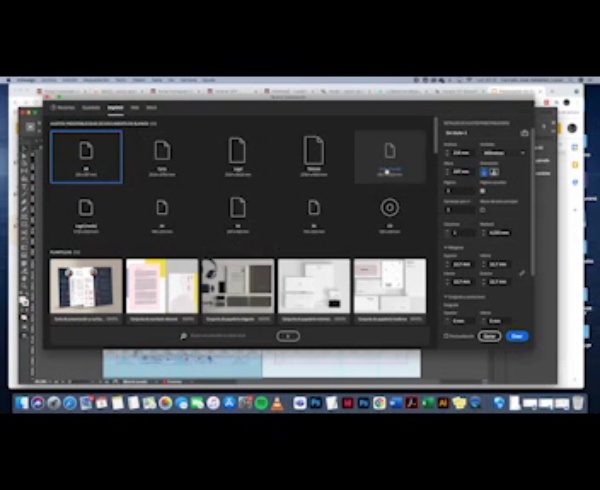Viewport: 600px width, 490px height.
Task: Enable the Previsualización checkbox
Action: tap(446, 336)
